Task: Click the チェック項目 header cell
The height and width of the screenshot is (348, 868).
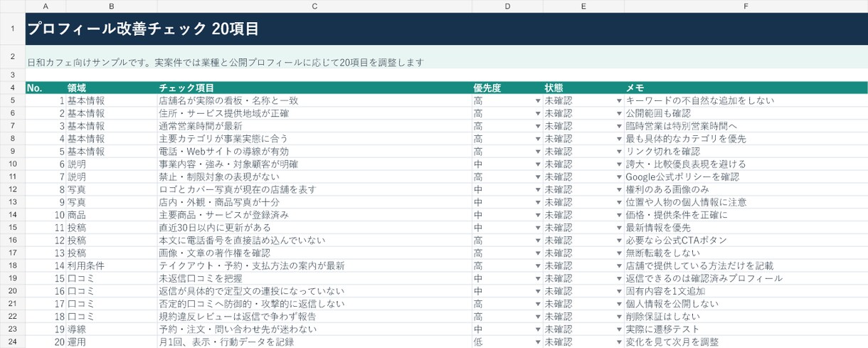Action: point(314,88)
